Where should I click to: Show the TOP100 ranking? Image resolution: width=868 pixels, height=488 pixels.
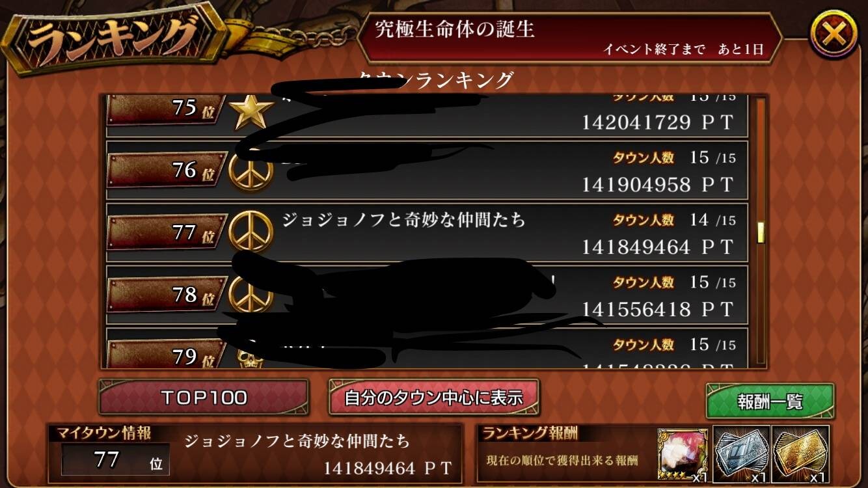(204, 398)
